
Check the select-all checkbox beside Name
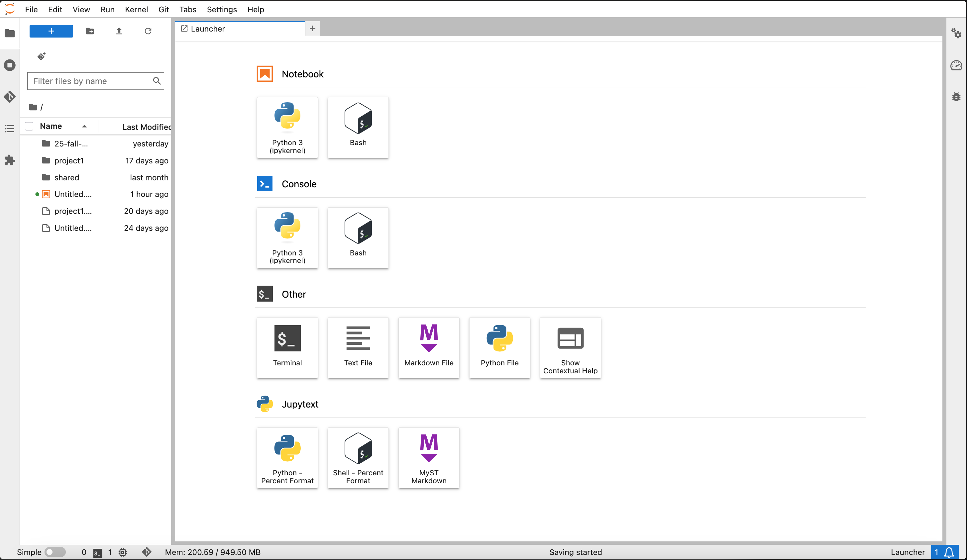[29, 126]
